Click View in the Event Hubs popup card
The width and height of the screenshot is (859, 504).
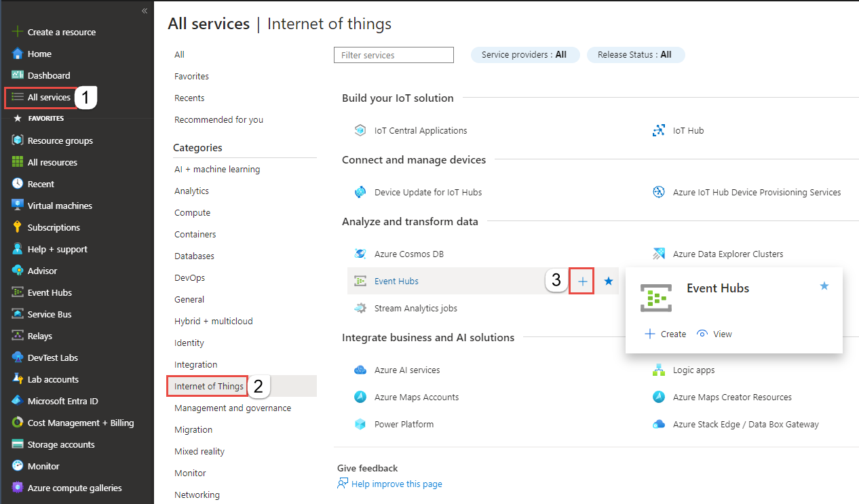click(715, 334)
